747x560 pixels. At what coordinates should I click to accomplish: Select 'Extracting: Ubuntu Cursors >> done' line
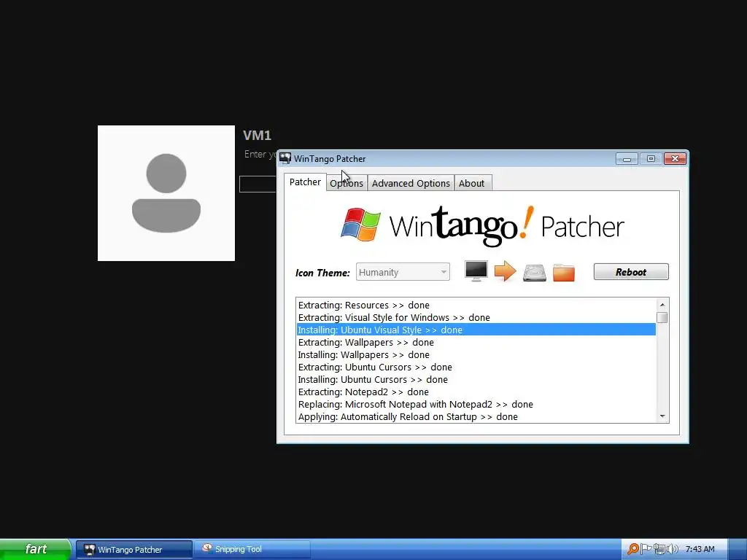pyautogui.click(x=476, y=367)
